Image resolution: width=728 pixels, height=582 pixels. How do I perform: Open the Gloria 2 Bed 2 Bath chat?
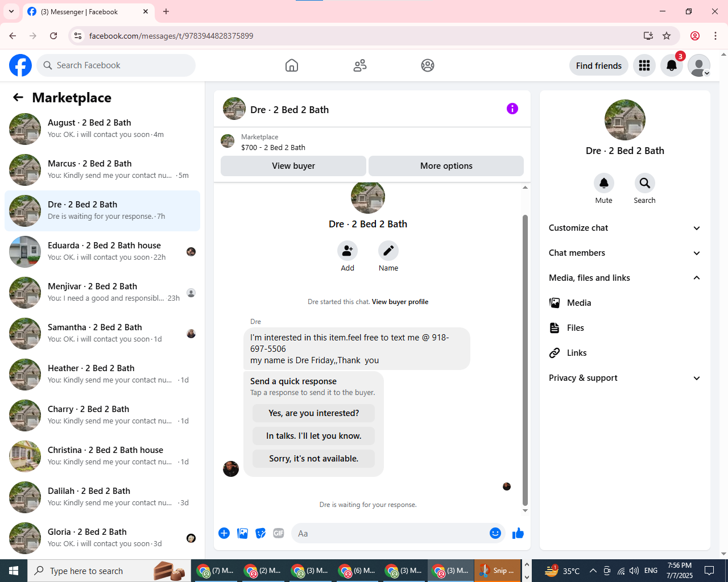102,538
